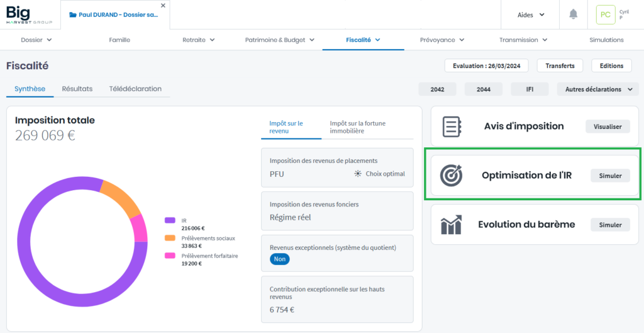Click Simuler next to Optimisation de l'IR
This screenshot has width=644, height=333.
(610, 176)
